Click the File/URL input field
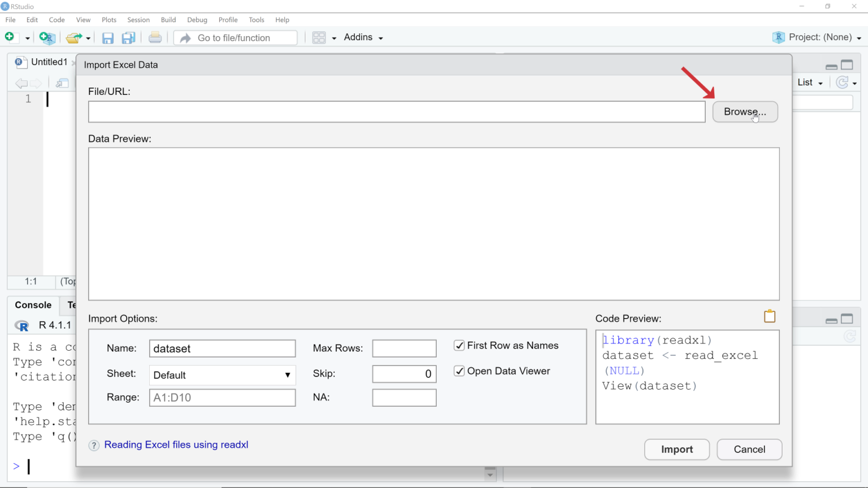Viewport: 868px width, 488px height. pos(397,112)
